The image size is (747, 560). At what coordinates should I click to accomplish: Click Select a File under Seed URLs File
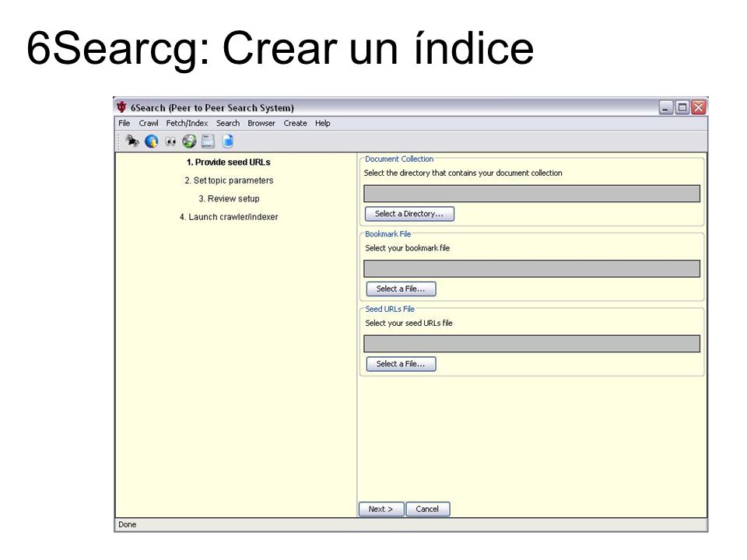pyautogui.click(x=401, y=364)
